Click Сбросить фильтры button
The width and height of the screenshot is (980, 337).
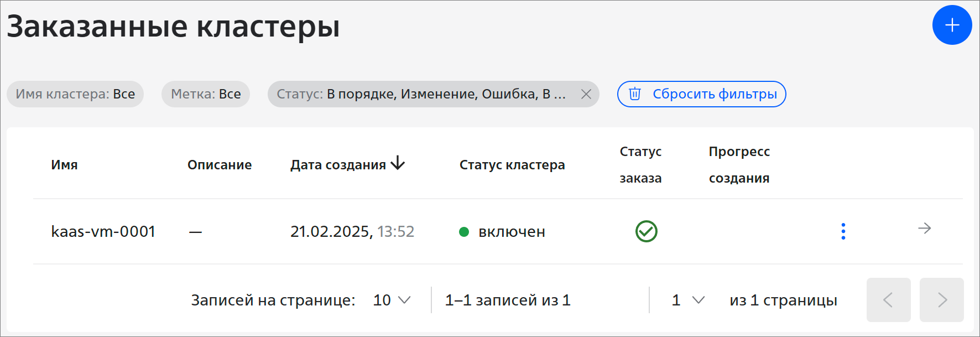701,94
